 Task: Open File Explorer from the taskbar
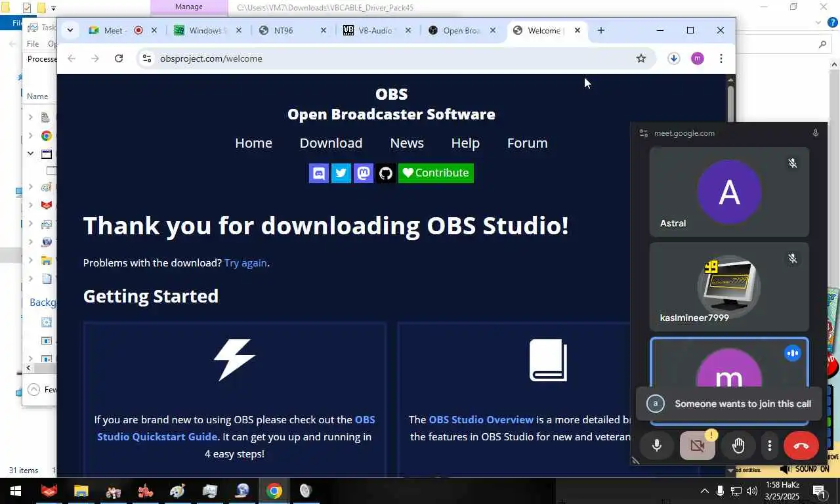point(81,491)
